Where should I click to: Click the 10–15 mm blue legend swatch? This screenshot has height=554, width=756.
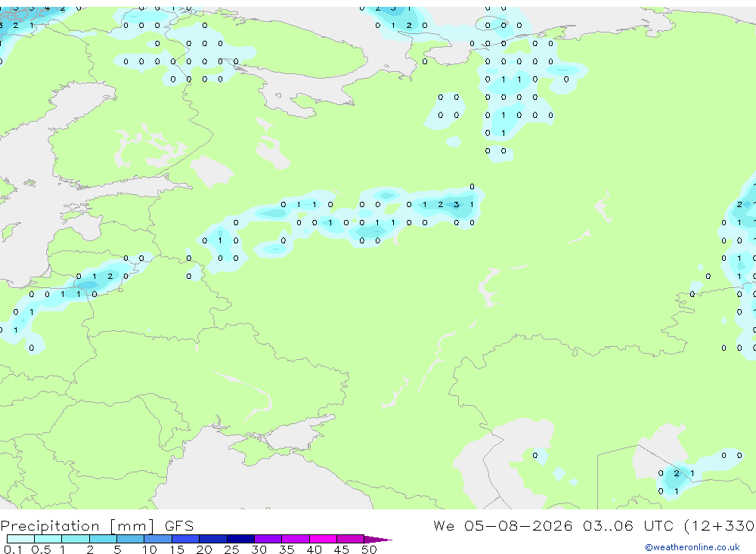(158, 539)
